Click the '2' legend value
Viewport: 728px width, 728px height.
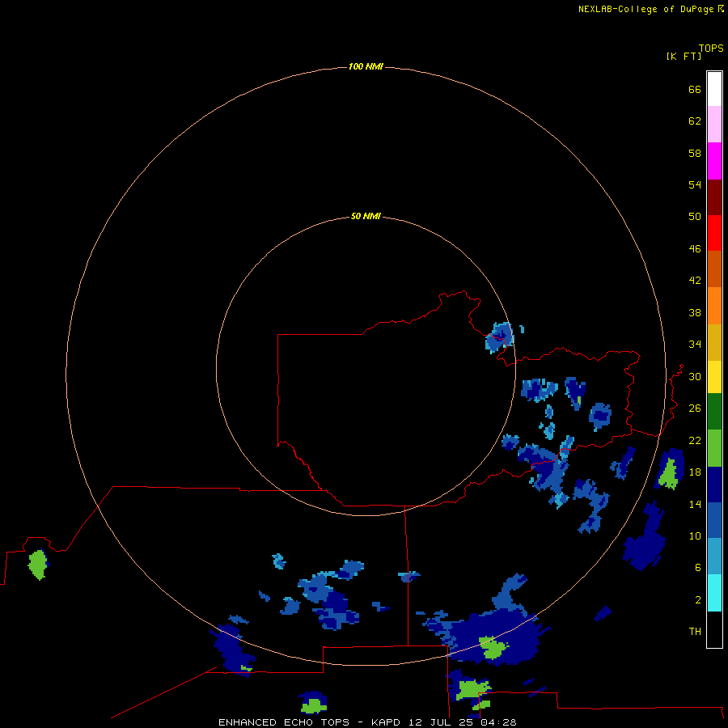click(698, 600)
